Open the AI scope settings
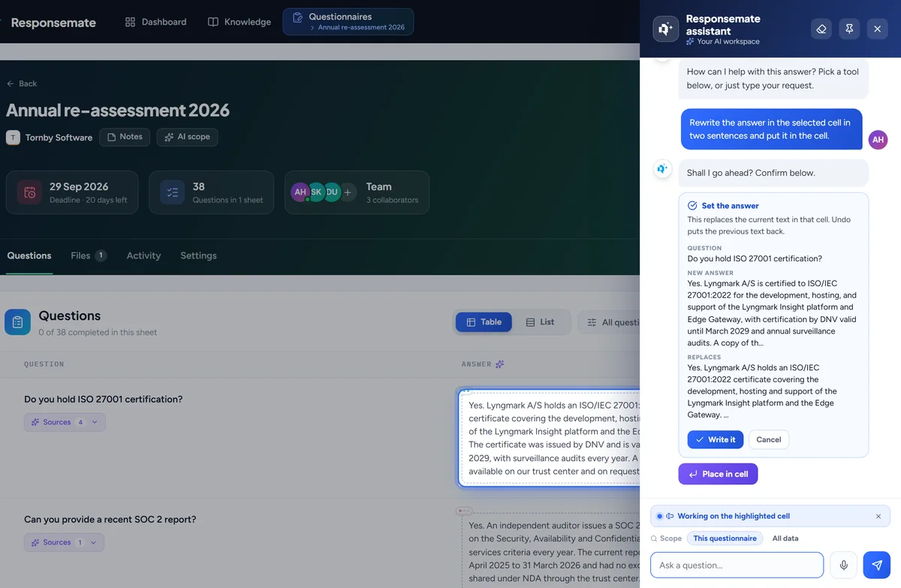Viewport: 901px width, 588px height. coord(188,137)
